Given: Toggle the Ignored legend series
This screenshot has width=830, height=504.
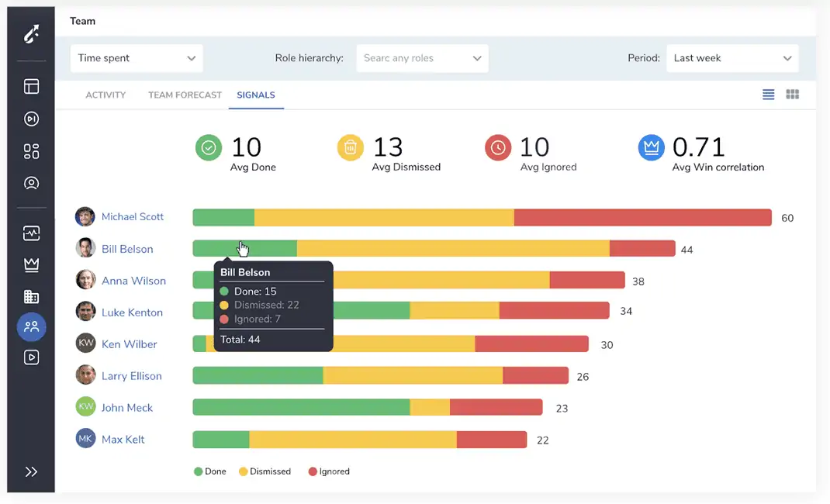Looking at the screenshot, I should [329, 471].
